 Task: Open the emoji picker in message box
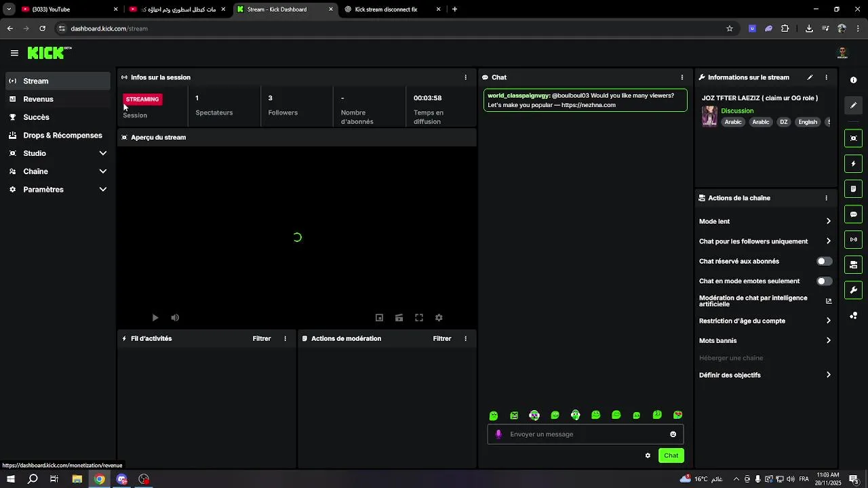point(673,434)
